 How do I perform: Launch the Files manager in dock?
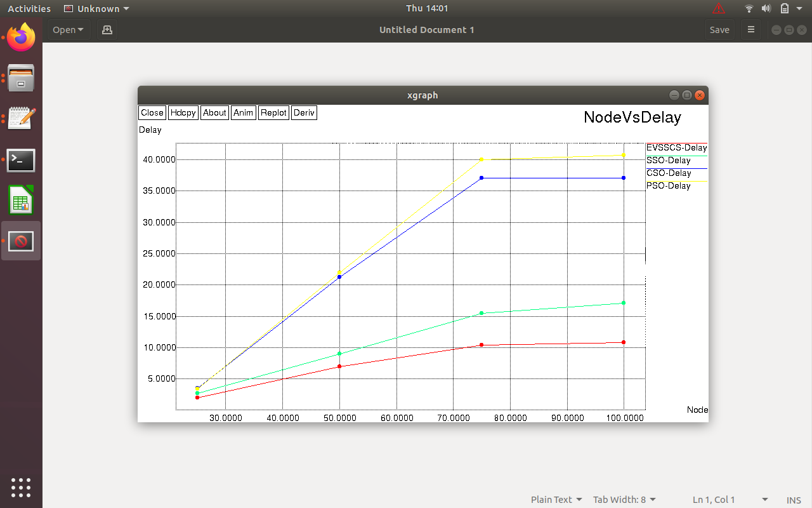(x=21, y=78)
